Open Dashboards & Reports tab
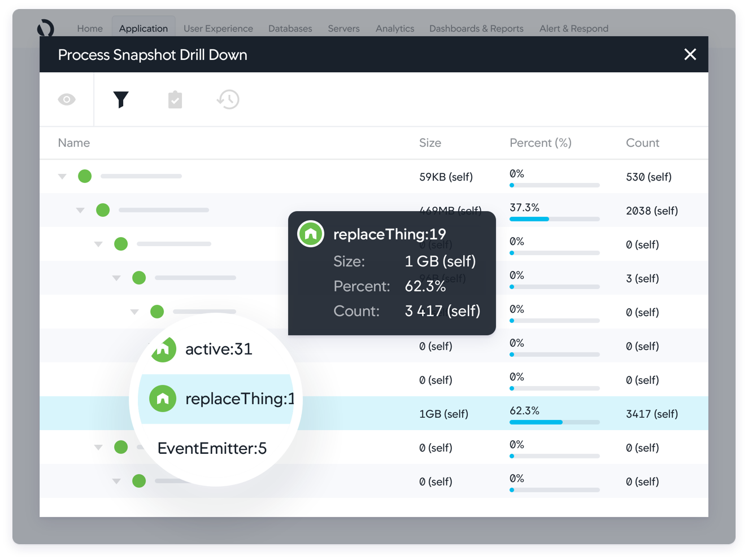748x560 pixels. pos(476,28)
